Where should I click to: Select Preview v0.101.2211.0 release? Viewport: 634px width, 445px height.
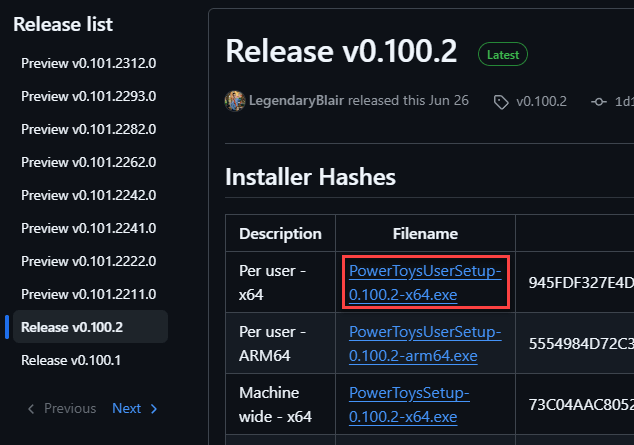[89, 294]
